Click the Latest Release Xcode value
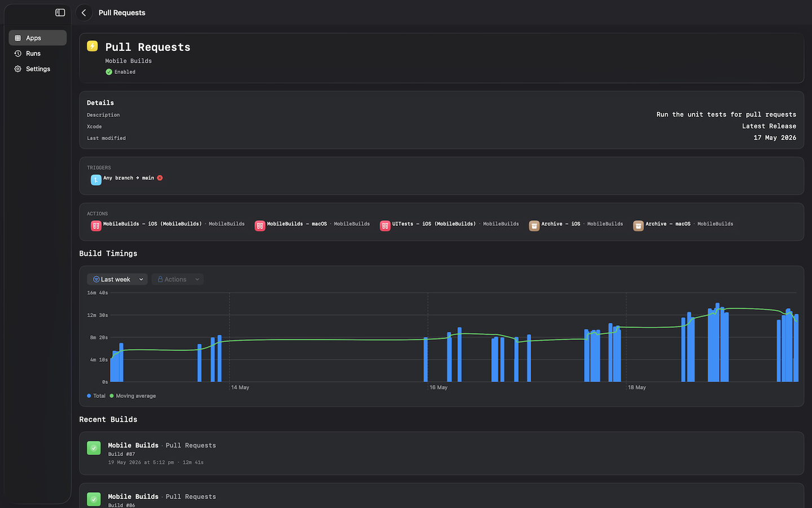The image size is (812, 508). (x=769, y=126)
